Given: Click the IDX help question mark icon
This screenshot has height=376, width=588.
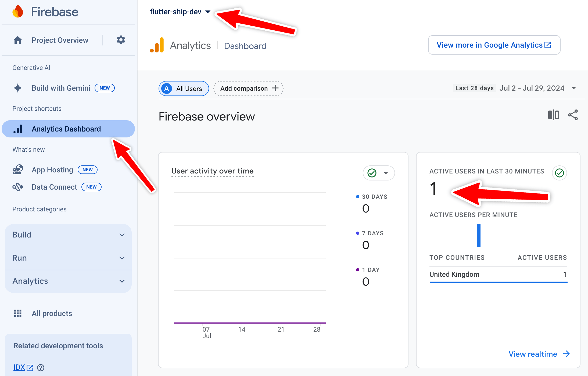Looking at the screenshot, I should (x=41, y=367).
